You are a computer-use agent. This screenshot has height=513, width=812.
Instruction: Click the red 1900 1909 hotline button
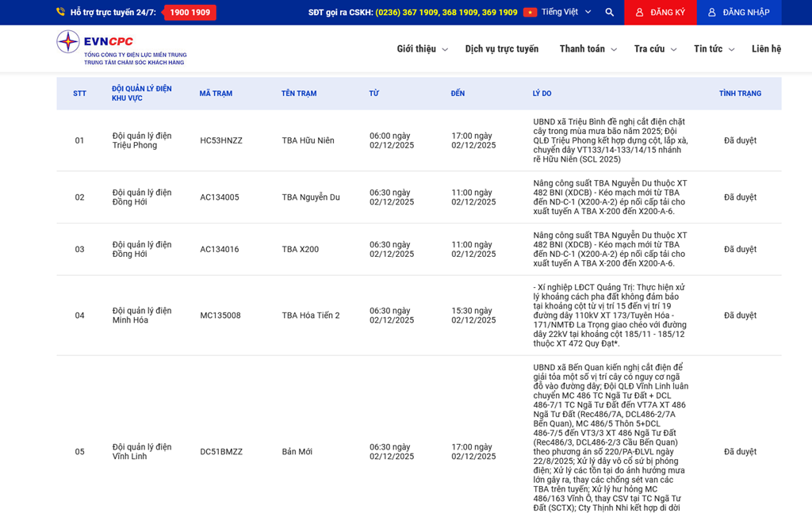coord(190,13)
